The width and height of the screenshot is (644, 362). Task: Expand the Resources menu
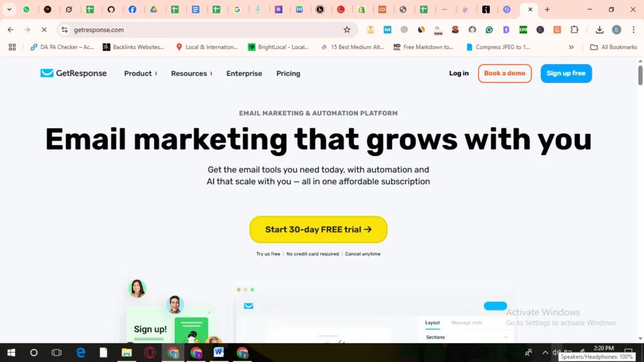click(192, 74)
